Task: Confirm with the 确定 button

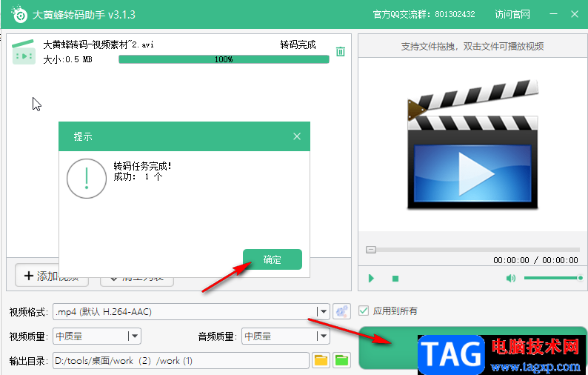Action: click(273, 259)
